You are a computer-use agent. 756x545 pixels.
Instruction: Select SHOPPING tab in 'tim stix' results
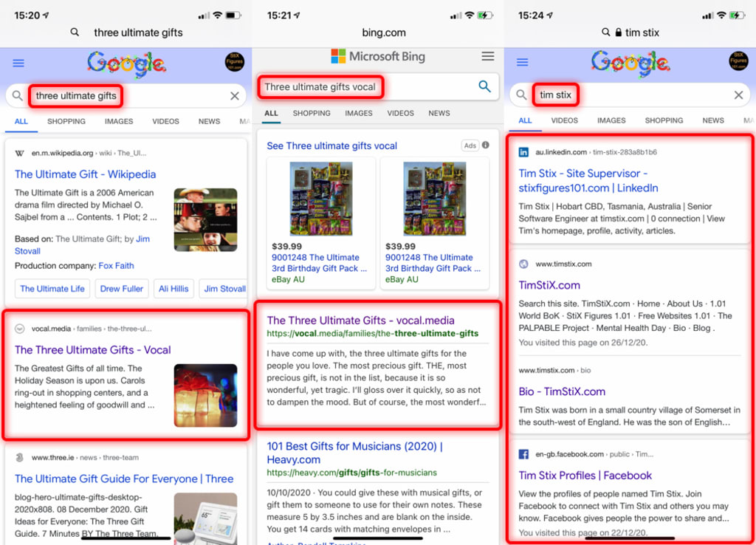pyautogui.click(x=664, y=120)
